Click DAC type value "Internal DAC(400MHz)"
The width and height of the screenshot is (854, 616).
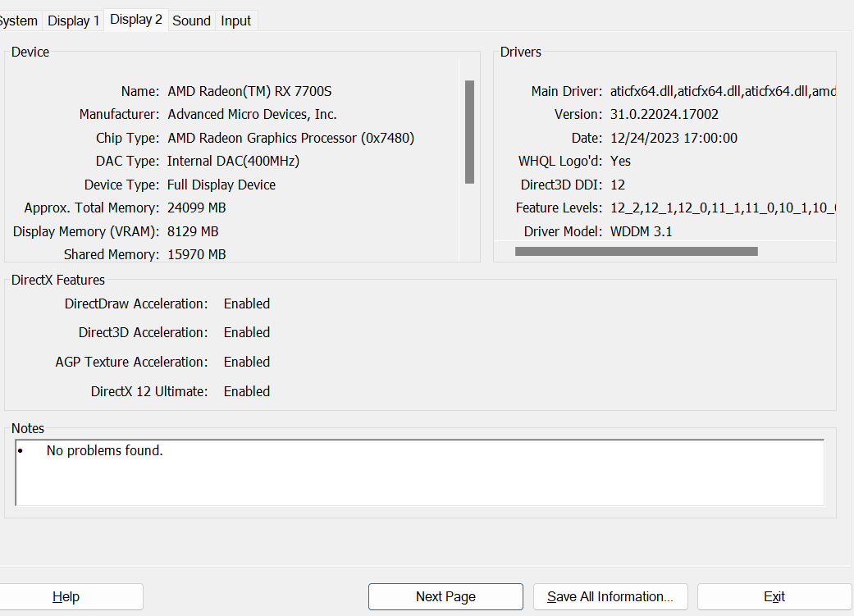pos(233,162)
